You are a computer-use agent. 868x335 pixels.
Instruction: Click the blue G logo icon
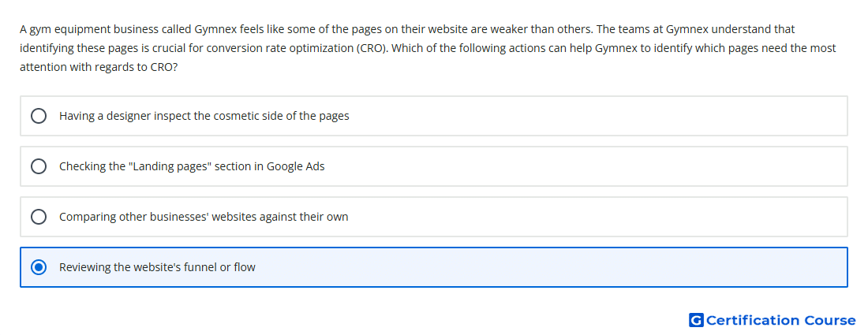coord(696,320)
